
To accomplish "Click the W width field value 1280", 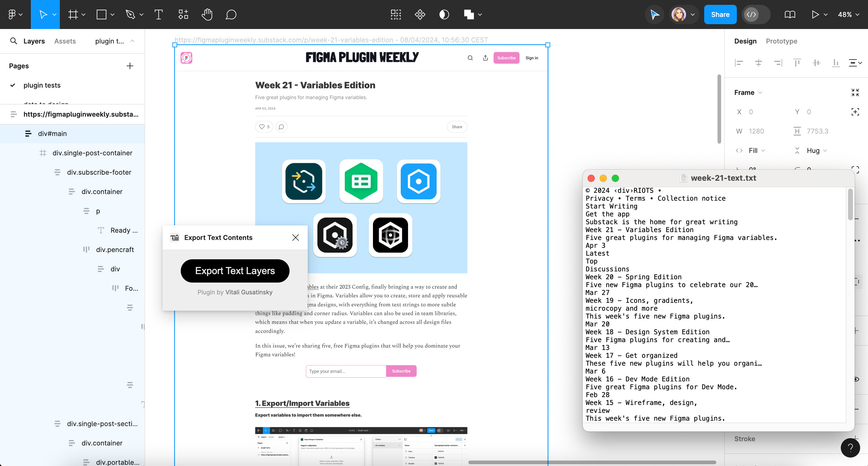I will pyautogui.click(x=756, y=131).
